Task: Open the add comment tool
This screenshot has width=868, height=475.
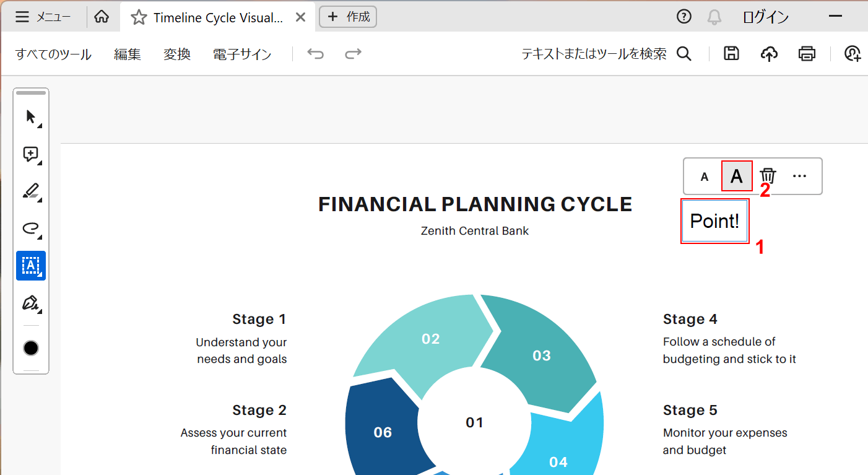Action: tap(31, 154)
